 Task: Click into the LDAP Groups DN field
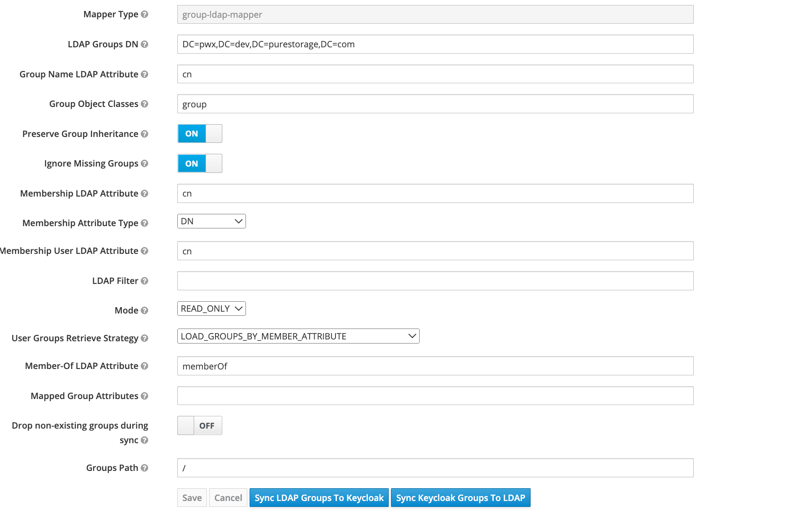(435, 44)
